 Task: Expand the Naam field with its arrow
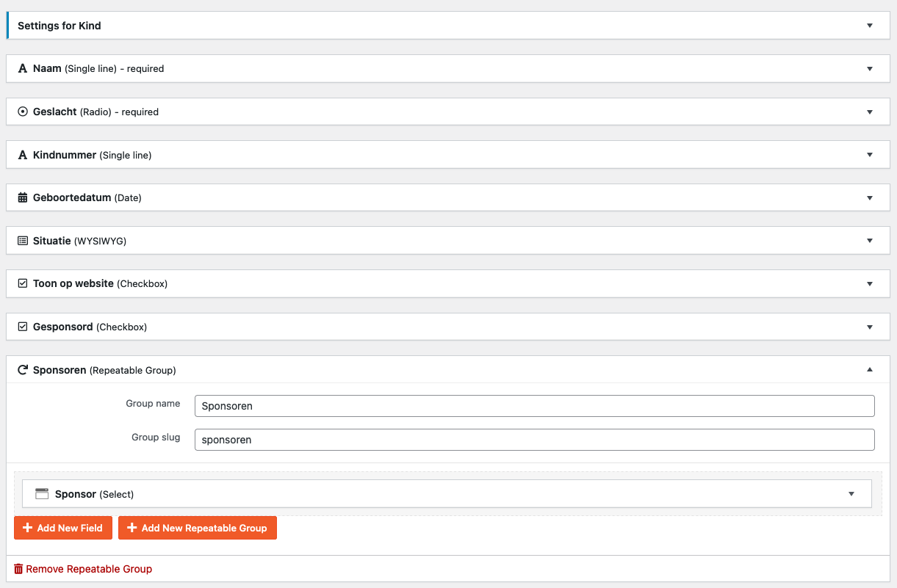tap(870, 69)
